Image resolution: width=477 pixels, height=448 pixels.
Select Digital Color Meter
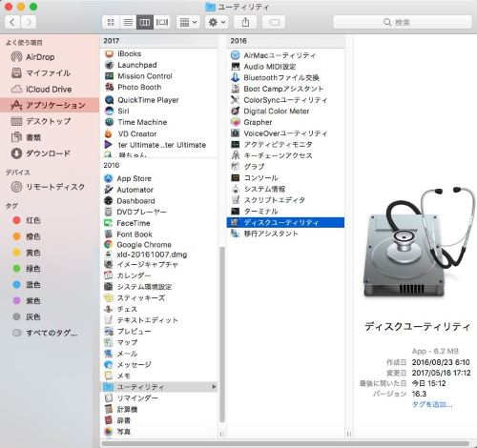(x=285, y=112)
